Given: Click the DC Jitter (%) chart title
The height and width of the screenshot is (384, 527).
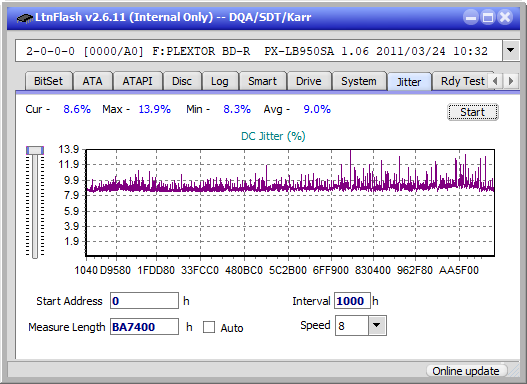Looking at the screenshot, I should [273, 136].
